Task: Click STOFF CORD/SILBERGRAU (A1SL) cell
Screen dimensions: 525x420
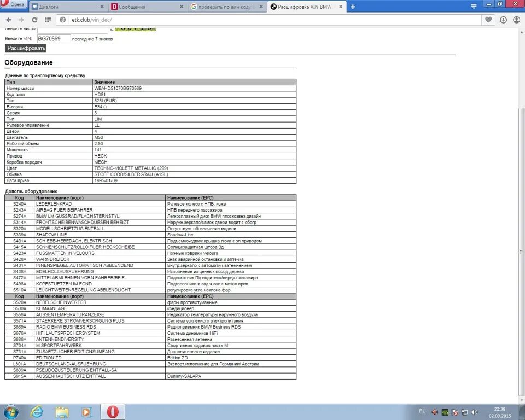Action: (194, 174)
